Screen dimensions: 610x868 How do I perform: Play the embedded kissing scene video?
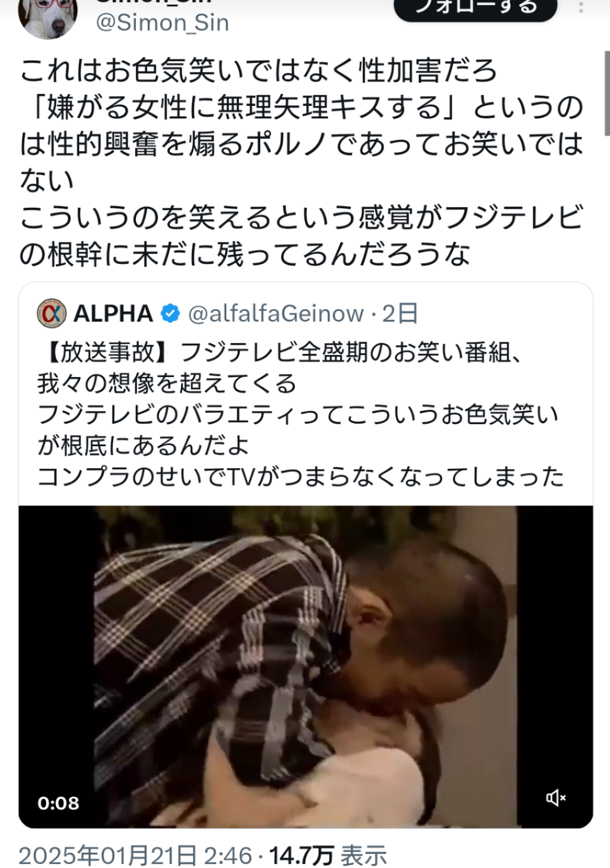pyautogui.click(x=306, y=666)
